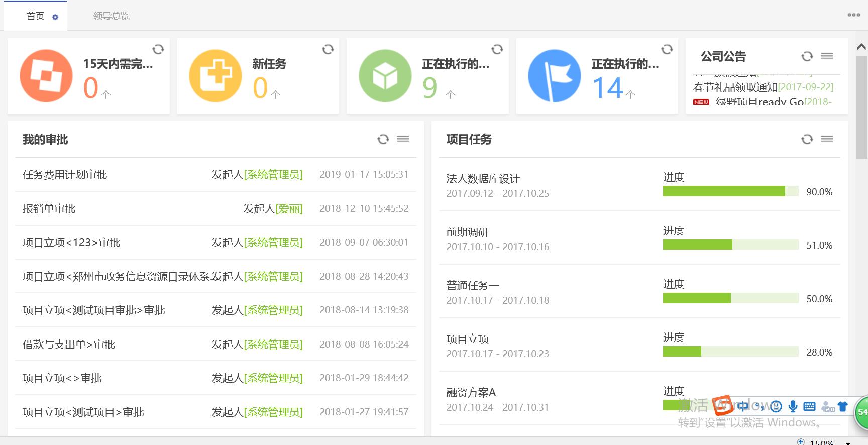Click the yellow 新任务 plus icon

pos(215,76)
